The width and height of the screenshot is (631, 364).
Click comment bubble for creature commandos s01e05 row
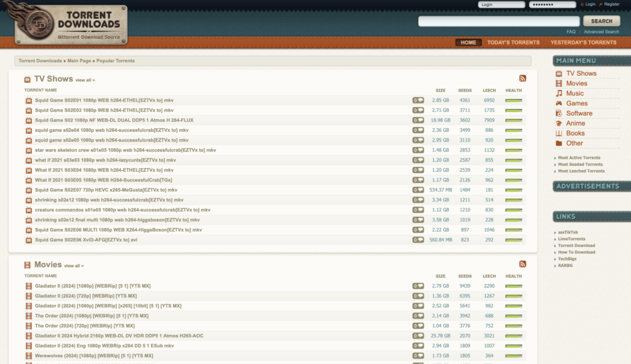click(x=418, y=210)
